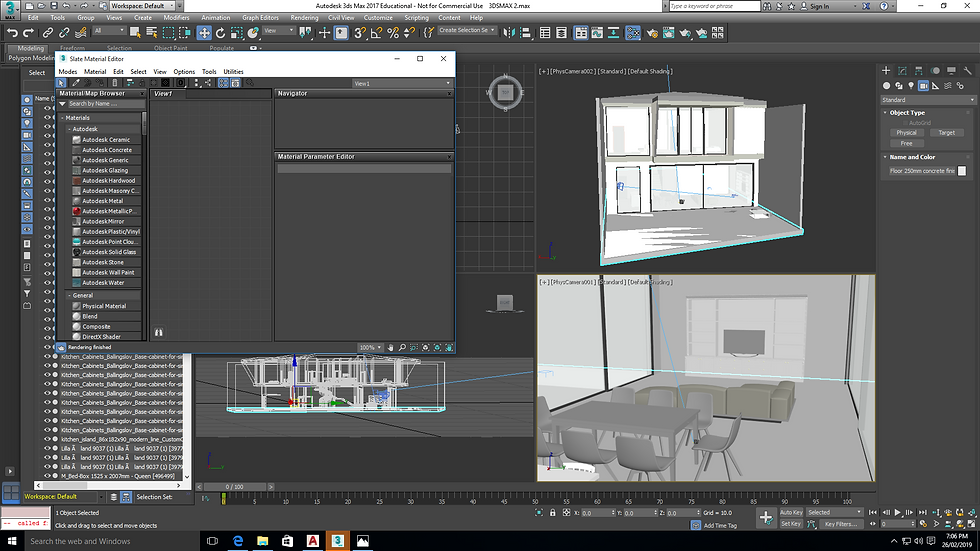Pick the eyedropper tool in Slate Material Editor

tap(76, 82)
